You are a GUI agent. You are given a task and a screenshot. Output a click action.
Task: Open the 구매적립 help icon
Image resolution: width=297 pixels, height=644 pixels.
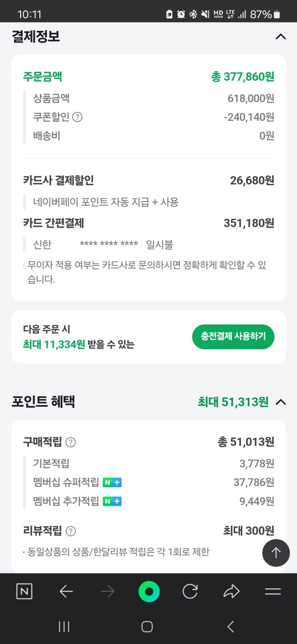tap(70, 442)
